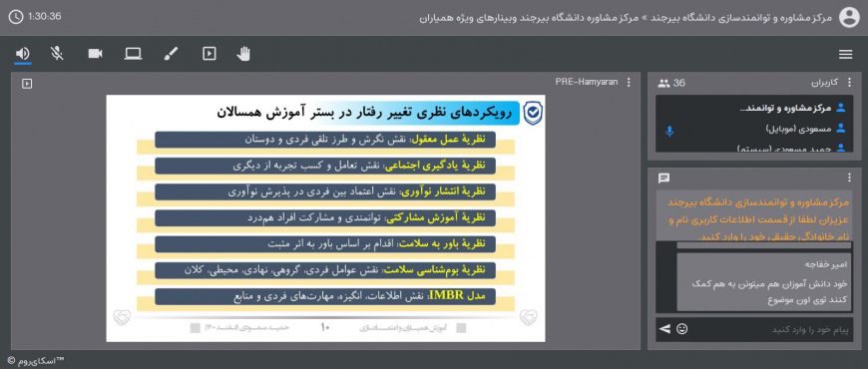This screenshot has width=868, height=369.
Task: Click the presentation panel play-box icon
Action: (x=27, y=84)
